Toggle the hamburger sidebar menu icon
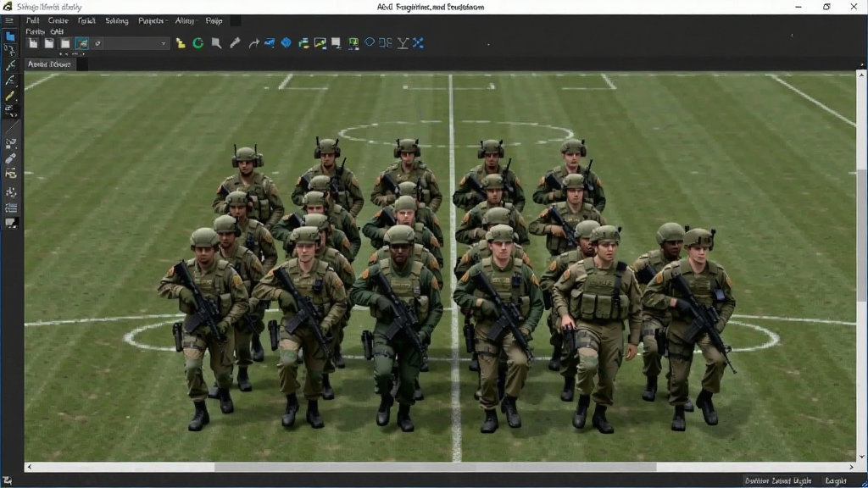 8,20
